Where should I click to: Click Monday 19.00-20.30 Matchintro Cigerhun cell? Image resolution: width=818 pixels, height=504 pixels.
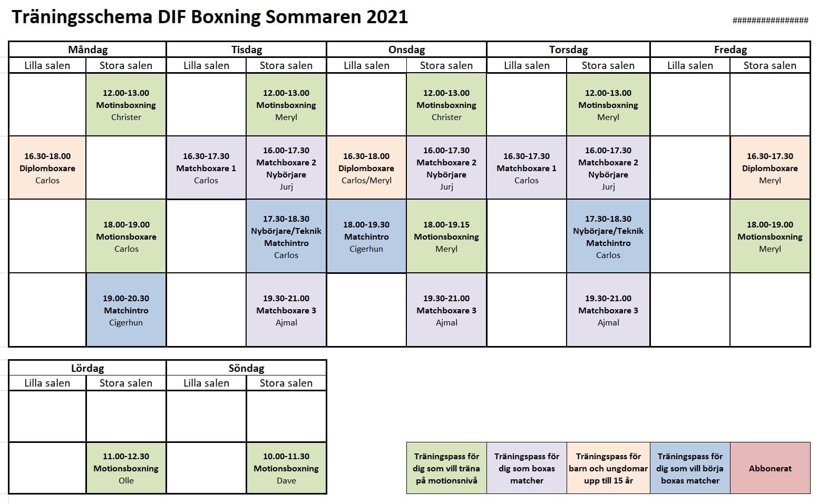click(126, 310)
